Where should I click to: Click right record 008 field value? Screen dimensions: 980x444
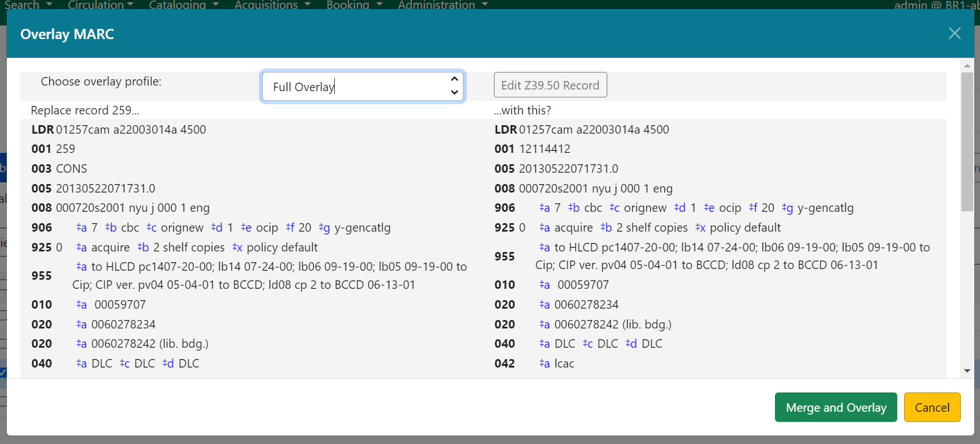tap(595, 189)
